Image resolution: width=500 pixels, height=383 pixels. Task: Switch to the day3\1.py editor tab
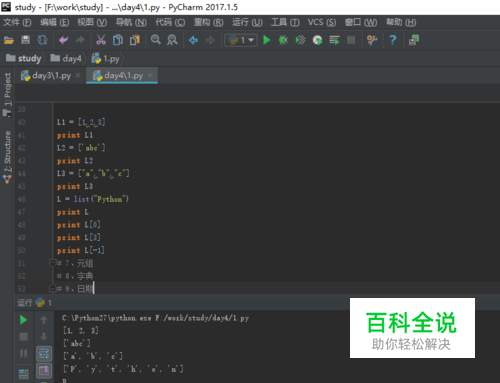(51, 76)
